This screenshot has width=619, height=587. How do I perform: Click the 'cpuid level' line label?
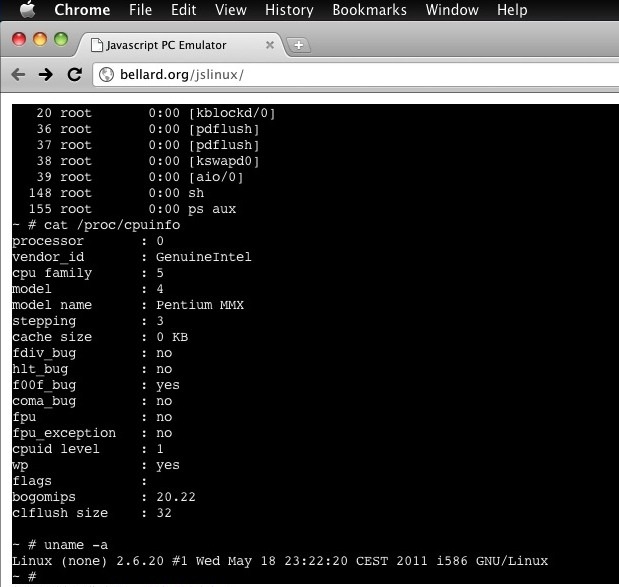[x=56, y=449]
